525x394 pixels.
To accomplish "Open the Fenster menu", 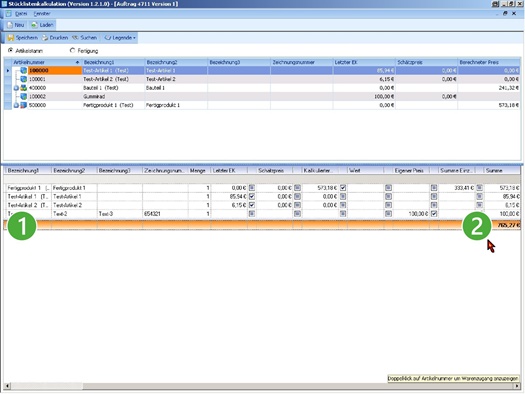I will [42, 14].
